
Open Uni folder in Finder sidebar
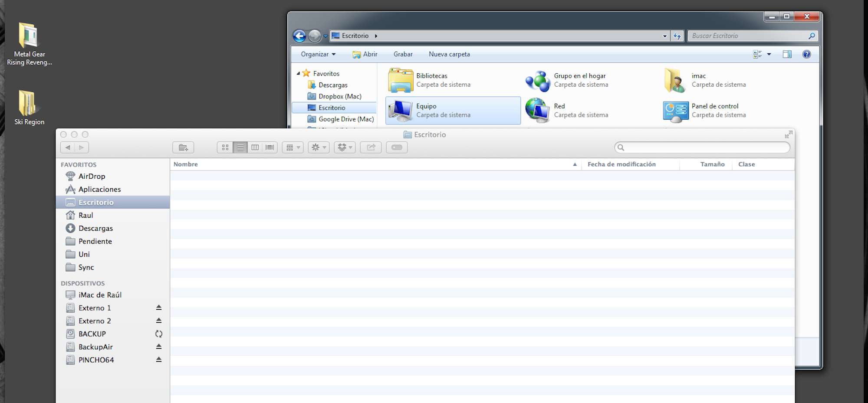click(113, 254)
